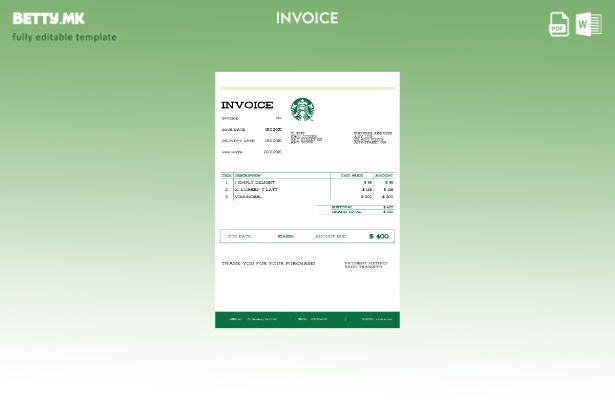Click the green footer bar of invoice
Viewport: 615px width, 400px height.
pyautogui.click(x=307, y=320)
